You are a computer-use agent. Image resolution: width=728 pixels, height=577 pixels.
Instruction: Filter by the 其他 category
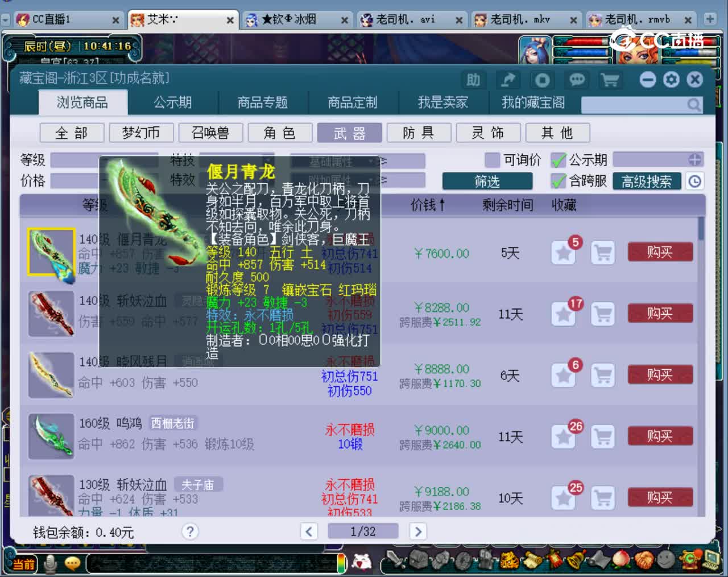tap(557, 133)
